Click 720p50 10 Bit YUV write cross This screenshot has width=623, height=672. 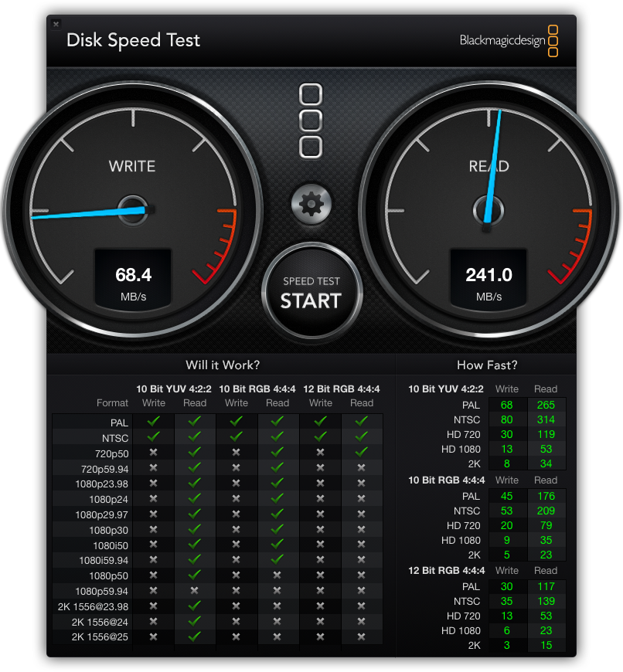coord(153,452)
